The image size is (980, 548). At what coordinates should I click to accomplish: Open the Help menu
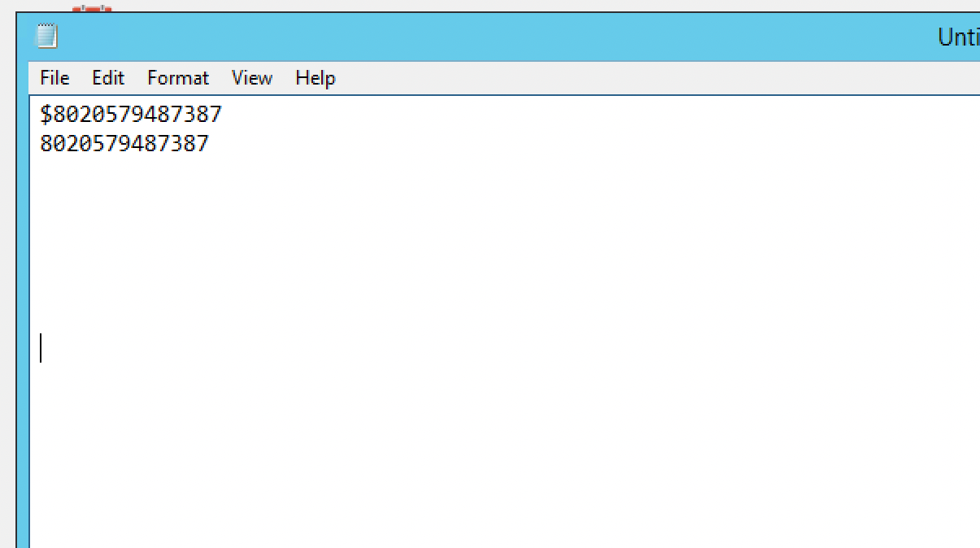316,78
